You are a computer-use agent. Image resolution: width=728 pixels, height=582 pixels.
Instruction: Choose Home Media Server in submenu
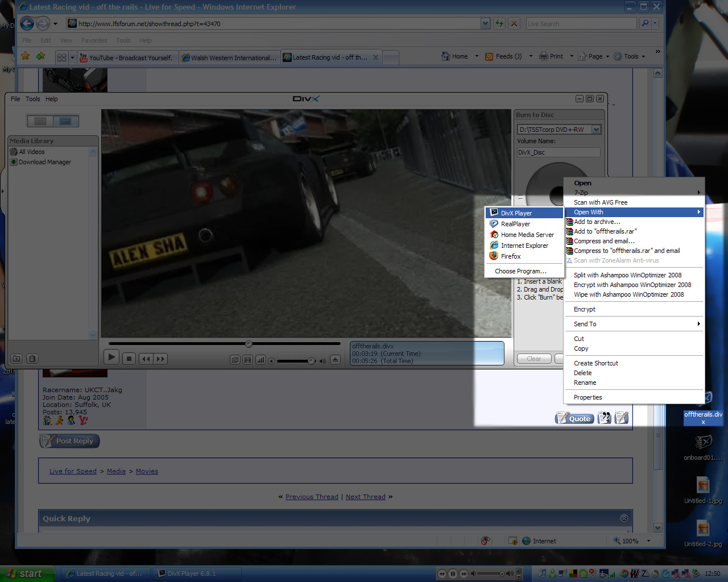(x=524, y=235)
